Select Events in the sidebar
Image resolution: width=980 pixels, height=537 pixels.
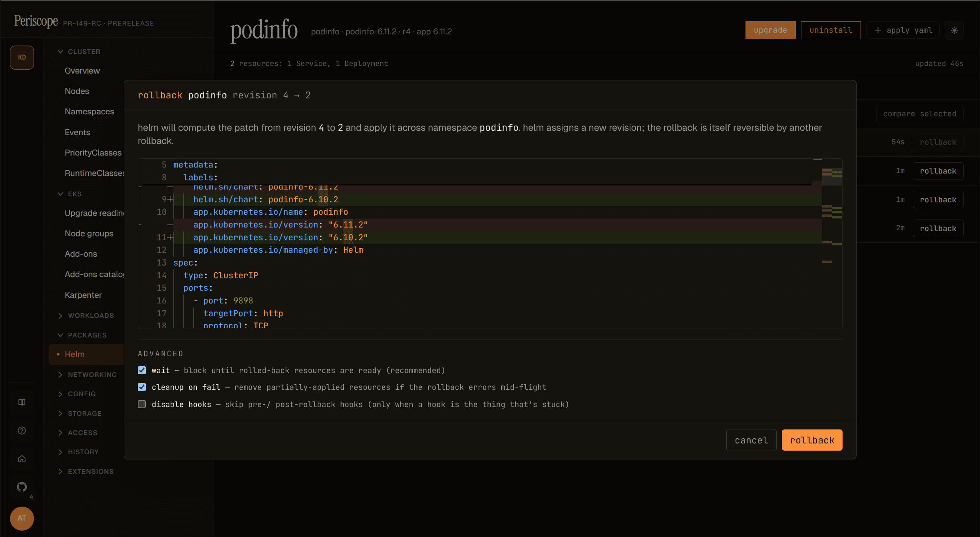point(78,132)
